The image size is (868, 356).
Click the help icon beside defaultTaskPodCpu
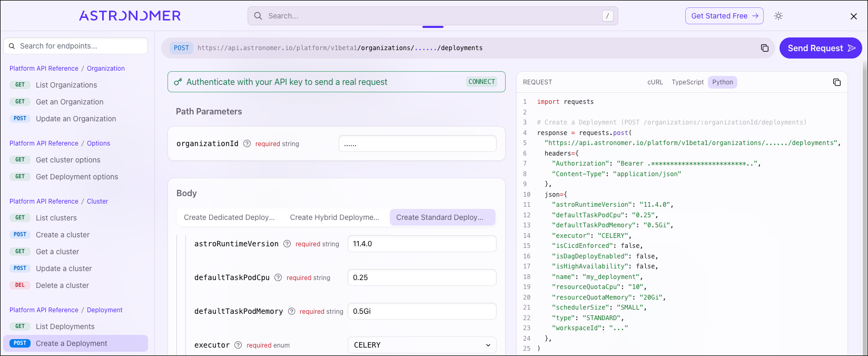click(278, 277)
